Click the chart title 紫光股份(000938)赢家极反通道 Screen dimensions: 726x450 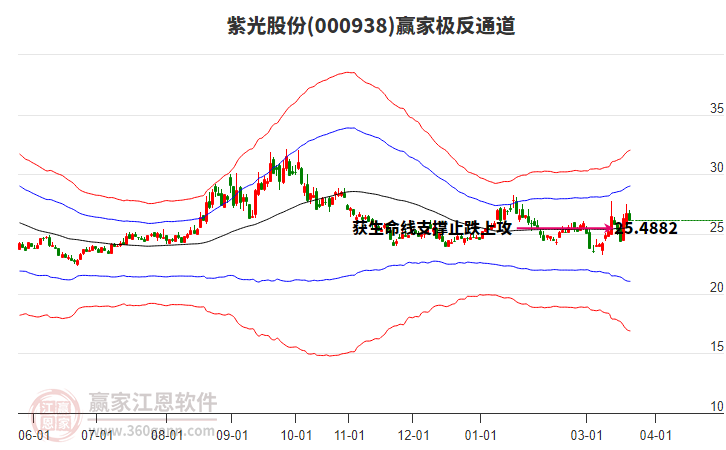(371, 25)
